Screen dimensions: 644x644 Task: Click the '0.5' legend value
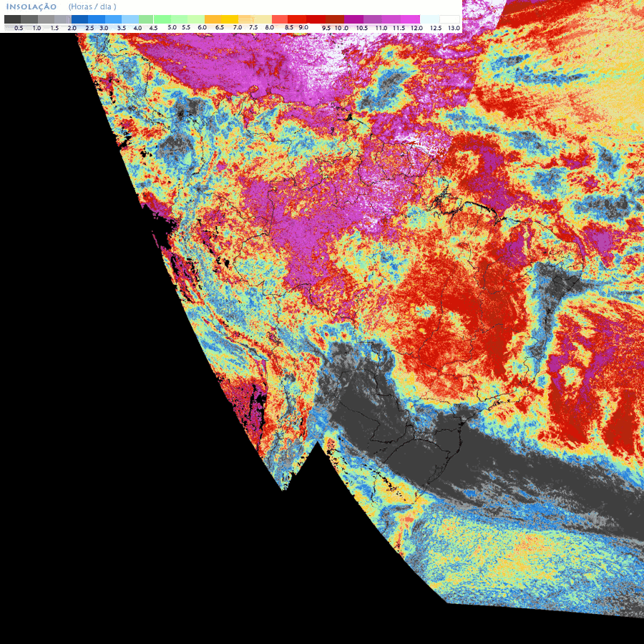click(x=19, y=29)
